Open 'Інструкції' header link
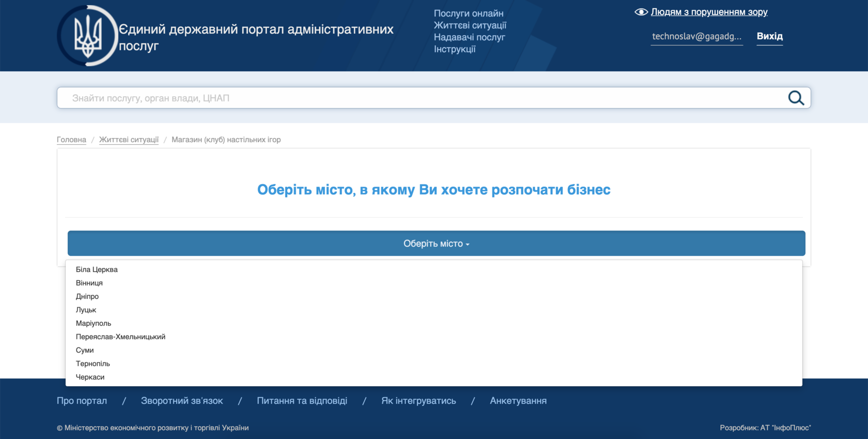868x439 pixels. [455, 49]
